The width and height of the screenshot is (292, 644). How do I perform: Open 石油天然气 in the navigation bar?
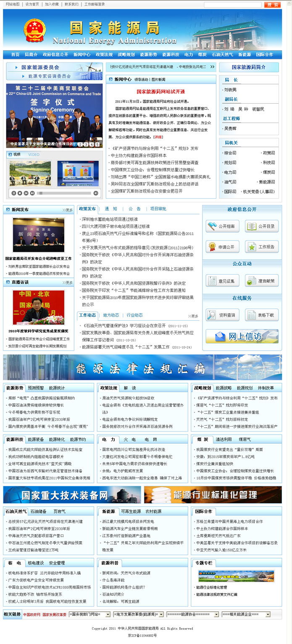point(223,55)
